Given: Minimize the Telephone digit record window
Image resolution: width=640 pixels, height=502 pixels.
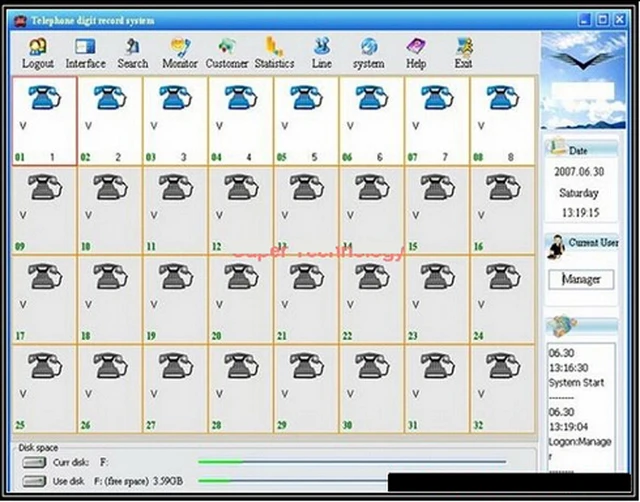Looking at the screenshot, I should point(585,19).
